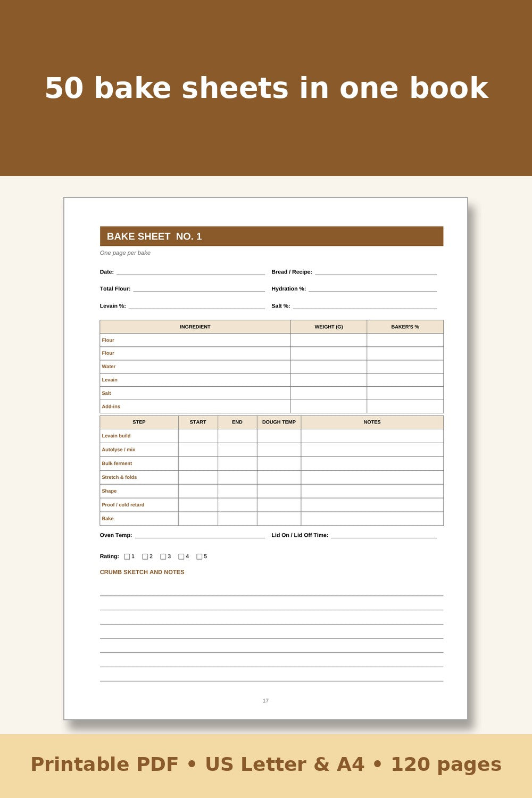The image size is (532, 798).
Task: Click the 'Shape' step label
Action: [x=109, y=491]
